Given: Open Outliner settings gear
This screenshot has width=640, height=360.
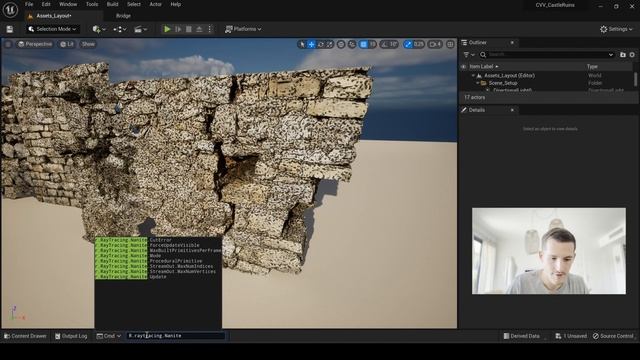Looking at the screenshot, I should coord(632,55).
